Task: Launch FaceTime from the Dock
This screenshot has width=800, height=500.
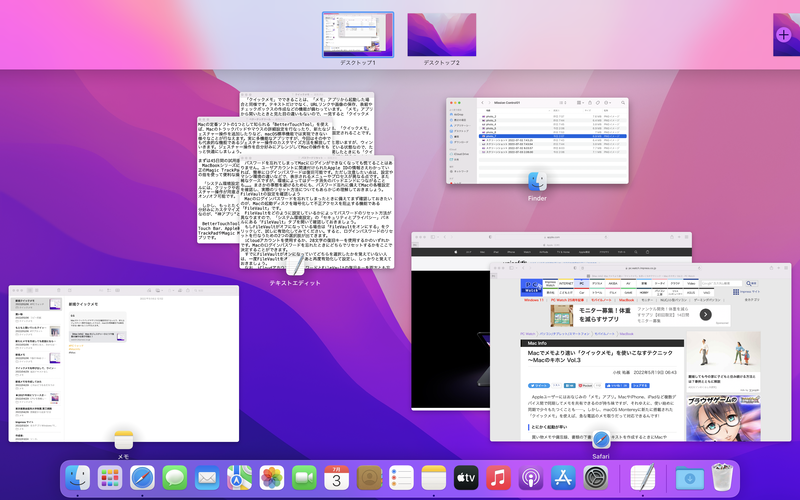Action: (304, 478)
